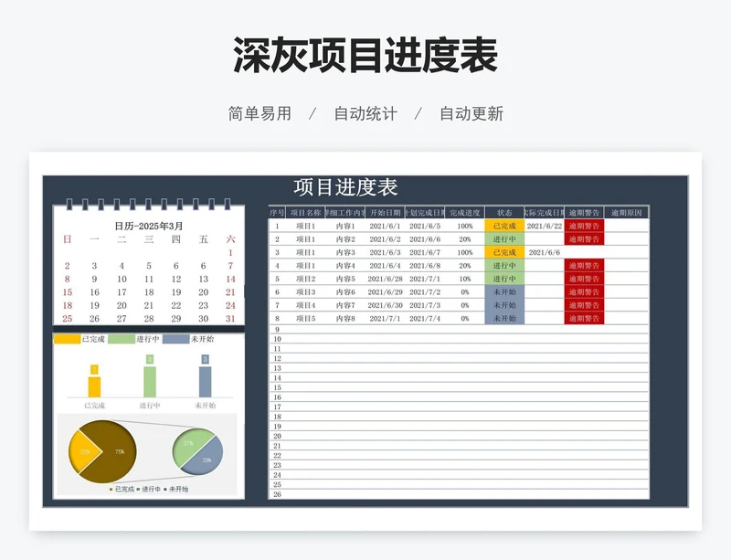Select the 自动统计 subtitle text
This screenshot has width=731, height=560.
pos(365,114)
